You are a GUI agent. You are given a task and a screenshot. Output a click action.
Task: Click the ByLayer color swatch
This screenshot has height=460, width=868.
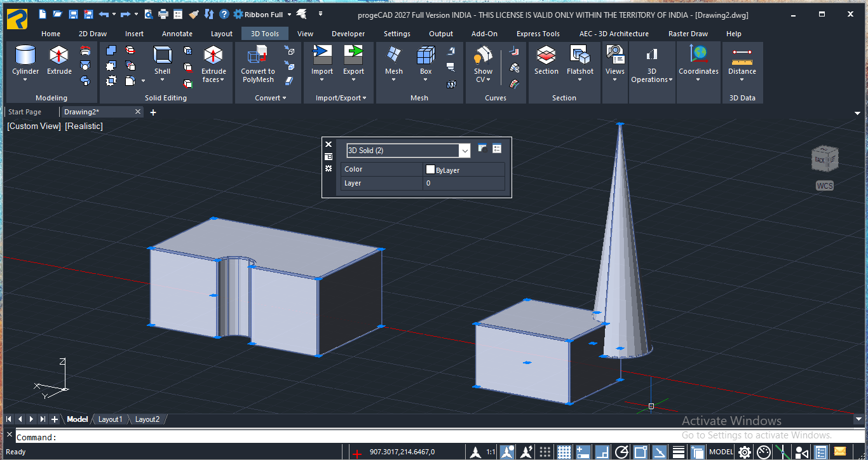pos(430,170)
